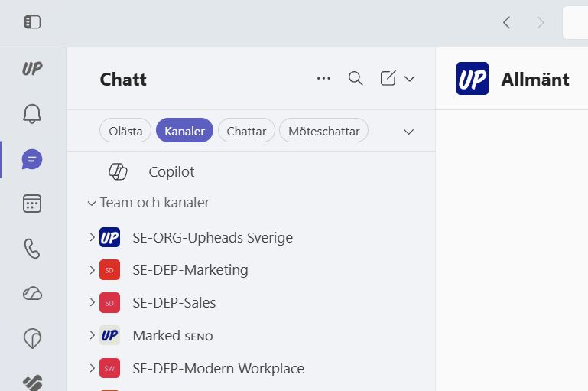Expand the SE-DEP-Marketing team

tap(92, 270)
